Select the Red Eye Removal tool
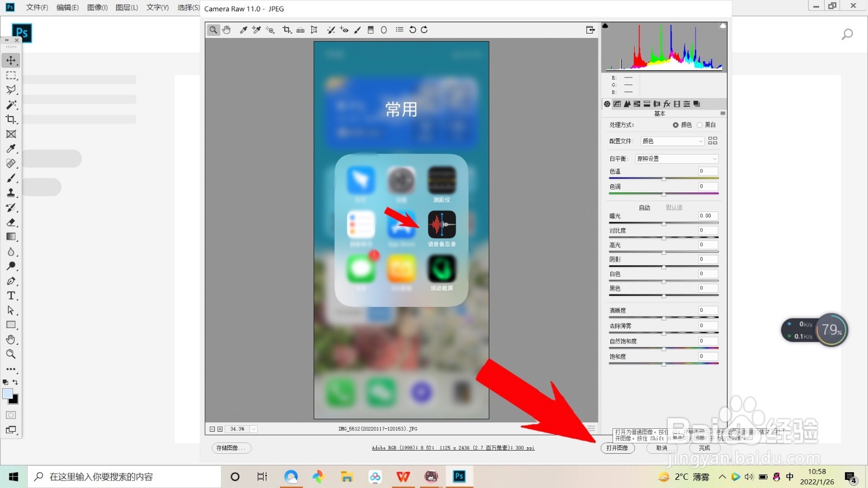Image resolution: width=868 pixels, height=488 pixels. click(344, 30)
